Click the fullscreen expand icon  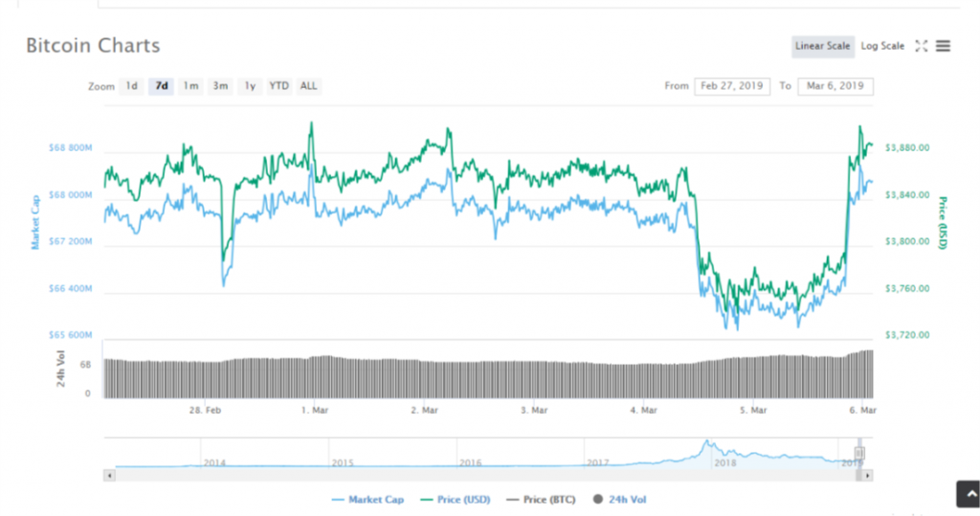click(x=922, y=46)
